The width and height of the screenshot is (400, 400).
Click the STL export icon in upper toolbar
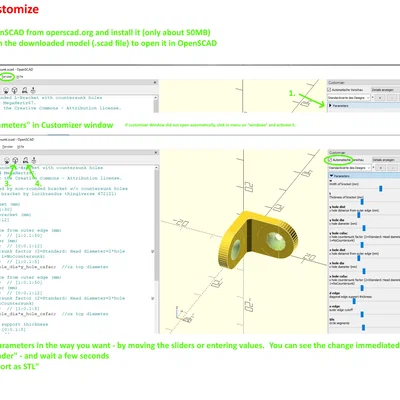point(25,90)
